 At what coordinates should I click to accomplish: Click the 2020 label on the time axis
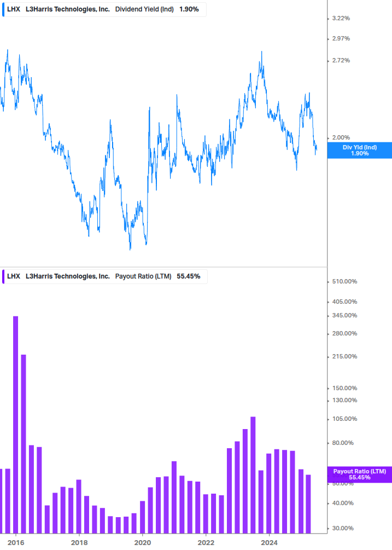point(143,543)
